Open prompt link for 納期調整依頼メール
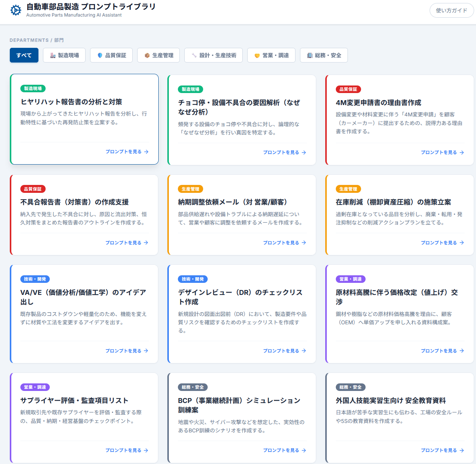 click(284, 243)
